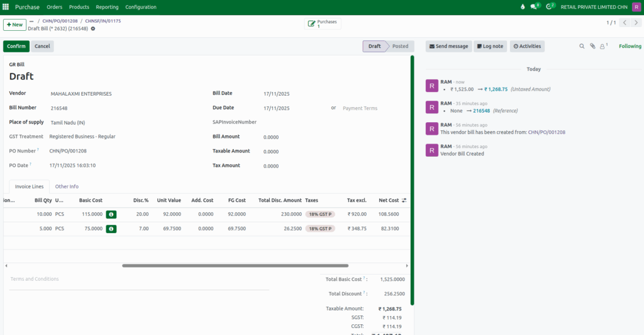The width and height of the screenshot is (644, 335).
Task: Open the activities clock icon in top bar
Action: [548, 6]
